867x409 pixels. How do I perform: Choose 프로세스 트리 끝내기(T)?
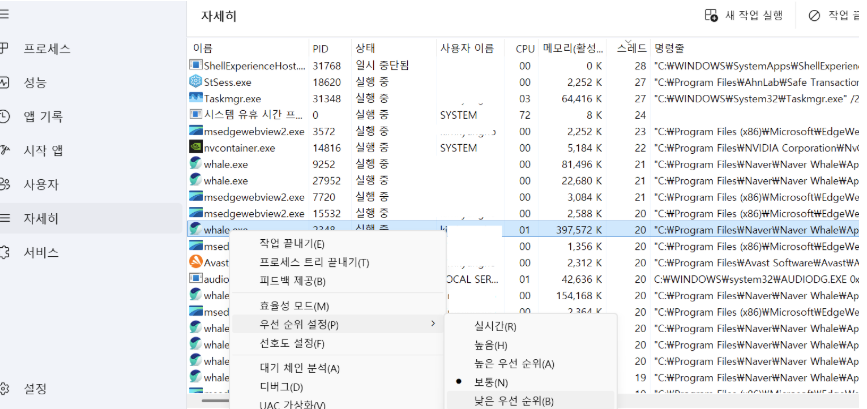pyautogui.click(x=314, y=263)
